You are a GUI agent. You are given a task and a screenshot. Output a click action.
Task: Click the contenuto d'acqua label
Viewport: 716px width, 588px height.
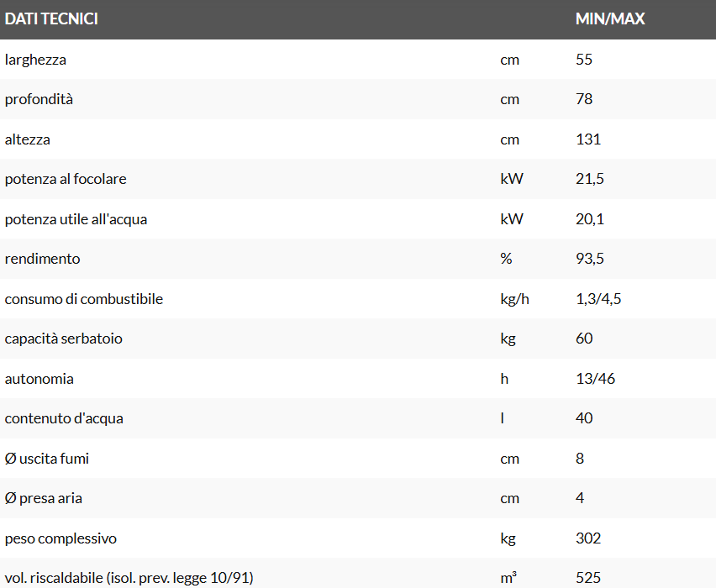tap(64, 418)
